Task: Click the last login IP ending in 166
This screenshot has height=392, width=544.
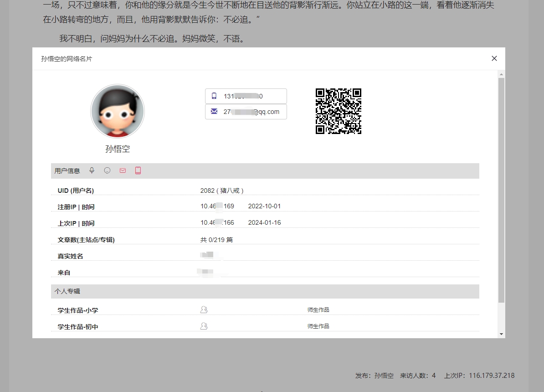Action: (217, 222)
